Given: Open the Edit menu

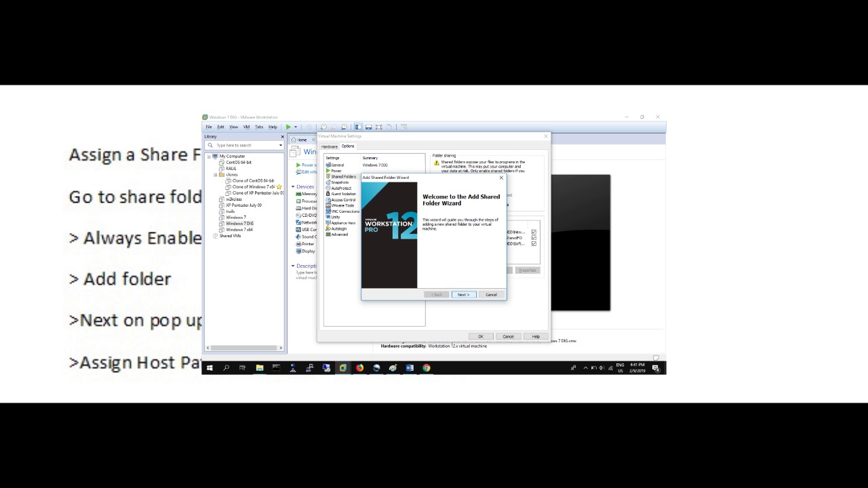Looking at the screenshot, I should [220, 127].
